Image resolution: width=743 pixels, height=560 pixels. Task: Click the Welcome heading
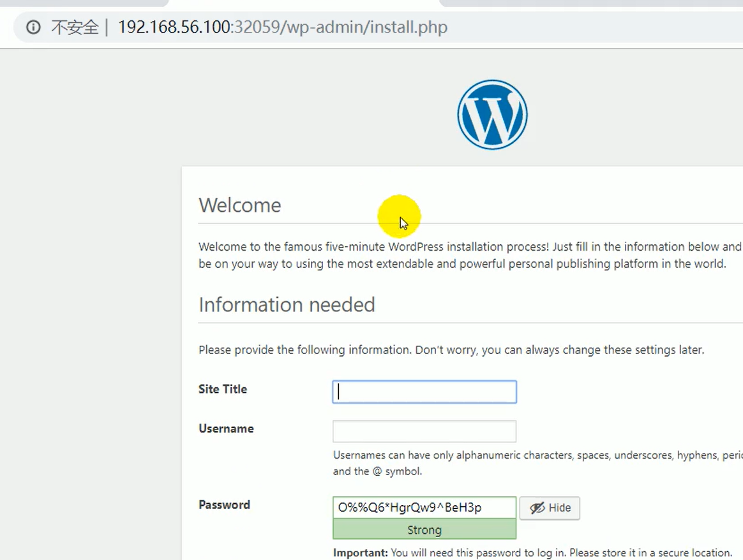(240, 205)
